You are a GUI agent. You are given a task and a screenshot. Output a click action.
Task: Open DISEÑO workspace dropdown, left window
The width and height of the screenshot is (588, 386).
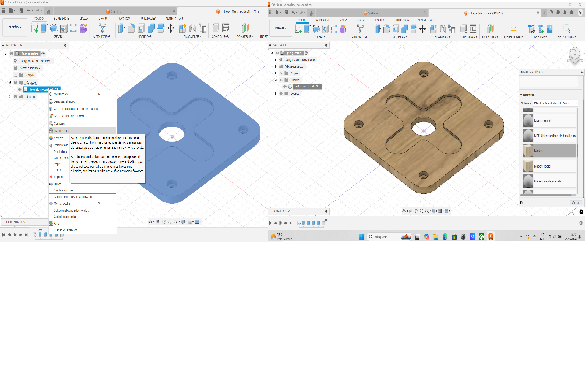click(x=15, y=27)
